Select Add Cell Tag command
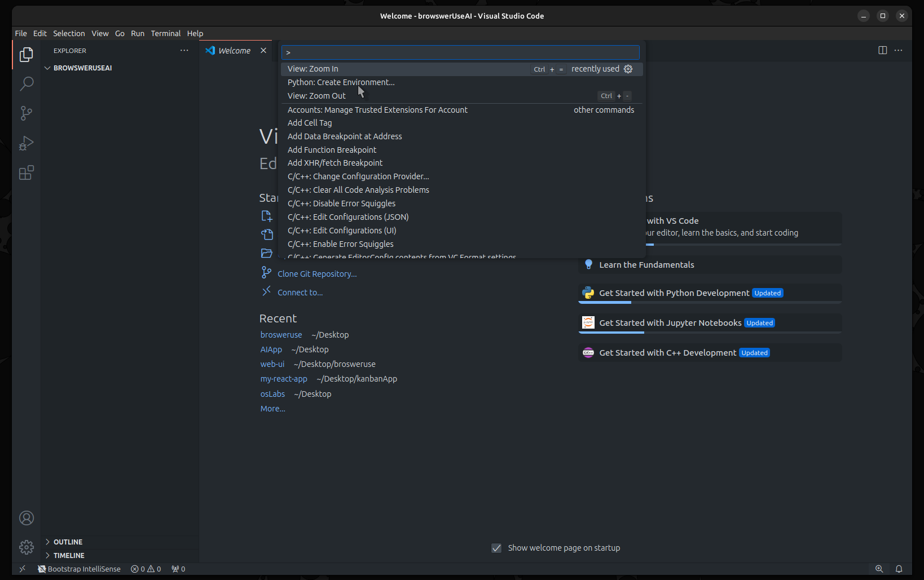This screenshot has width=924, height=580. coord(461,123)
